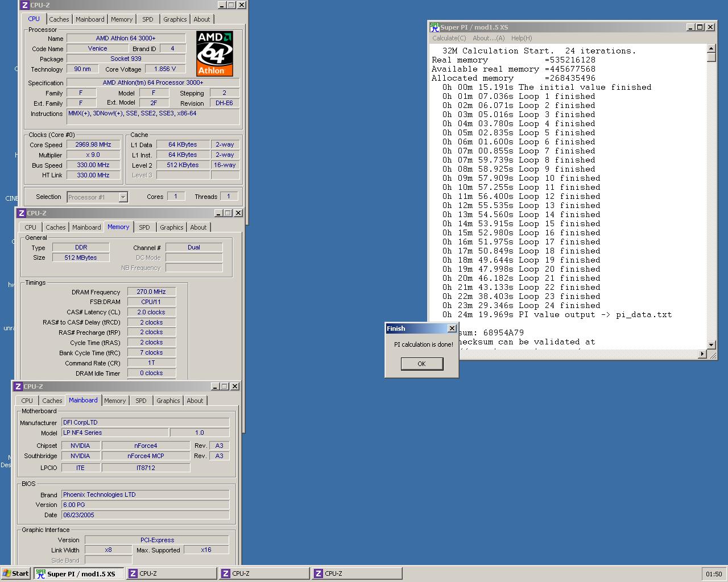Open About...(A) menu in Super PI
Image resolution: width=728 pixels, height=582 pixels.
(x=489, y=38)
